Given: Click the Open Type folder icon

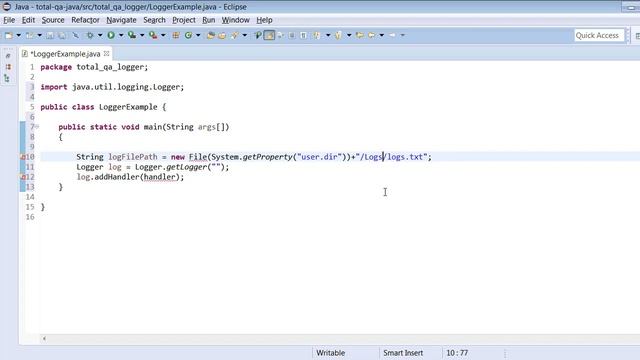Looking at the screenshot, I should point(211,36).
